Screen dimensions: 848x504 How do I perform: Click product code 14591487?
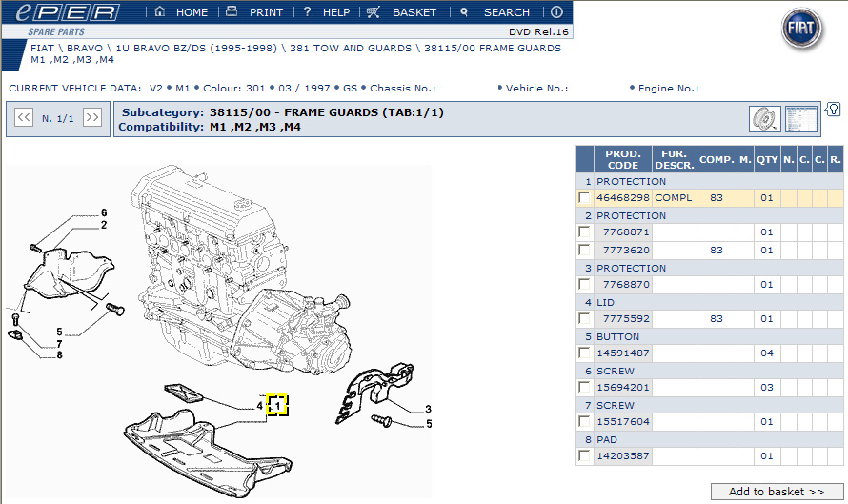pyautogui.click(x=623, y=353)
